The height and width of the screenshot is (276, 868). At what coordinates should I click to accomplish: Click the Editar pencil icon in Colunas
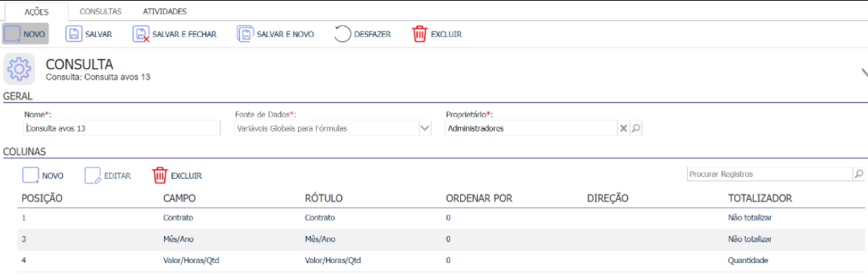(x=93, y=176)
